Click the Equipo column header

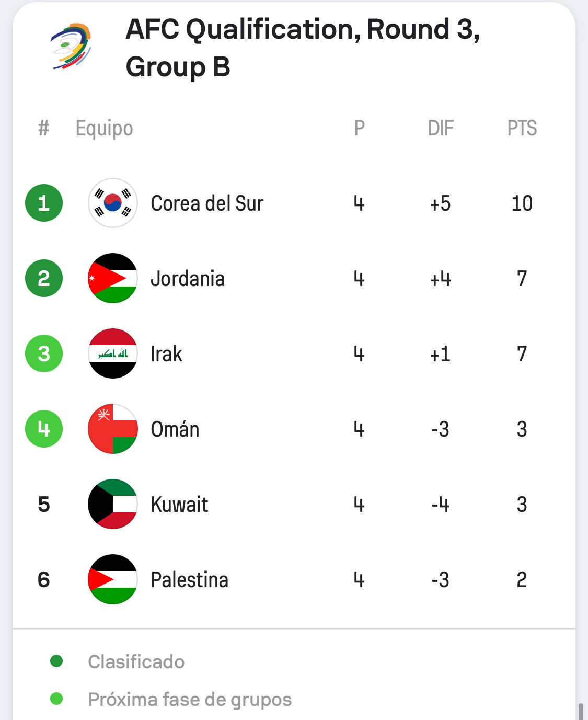point(105,129)
